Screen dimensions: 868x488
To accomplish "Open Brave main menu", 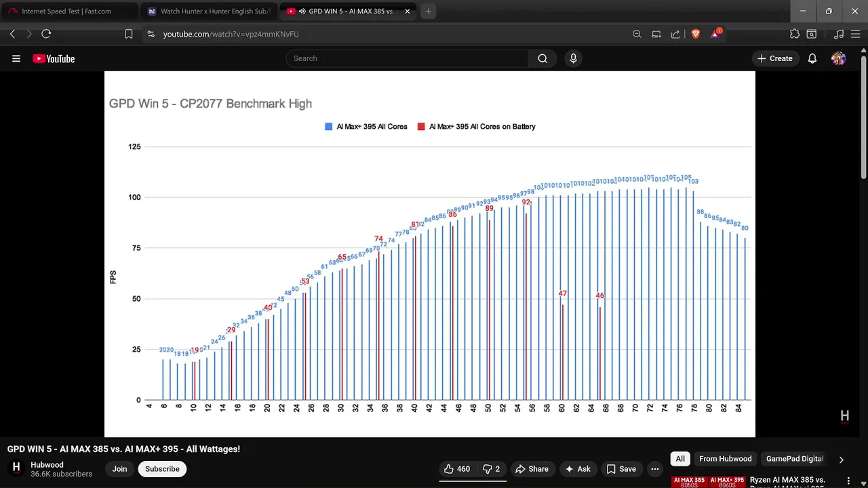I will pos(856,34).
